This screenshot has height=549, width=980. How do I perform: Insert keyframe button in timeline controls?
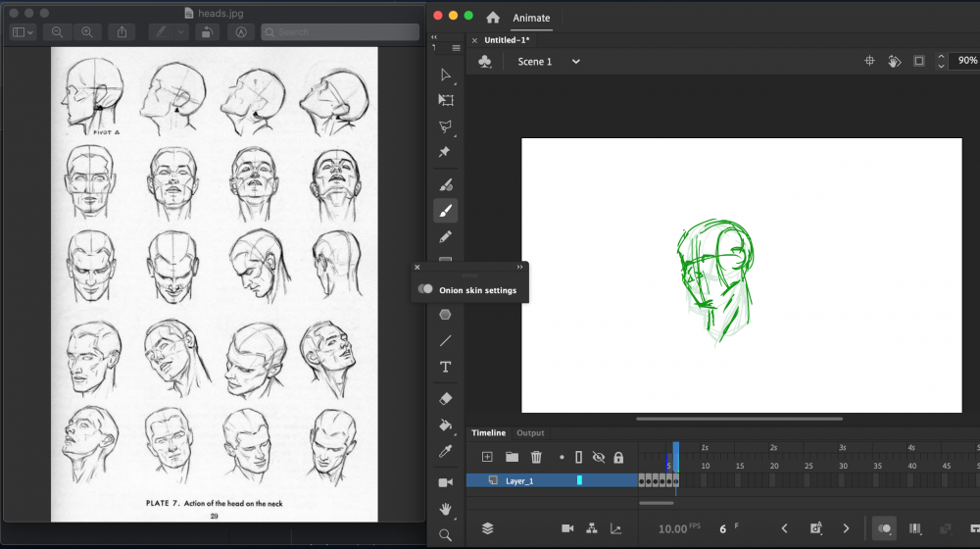(x=815, y=528)
